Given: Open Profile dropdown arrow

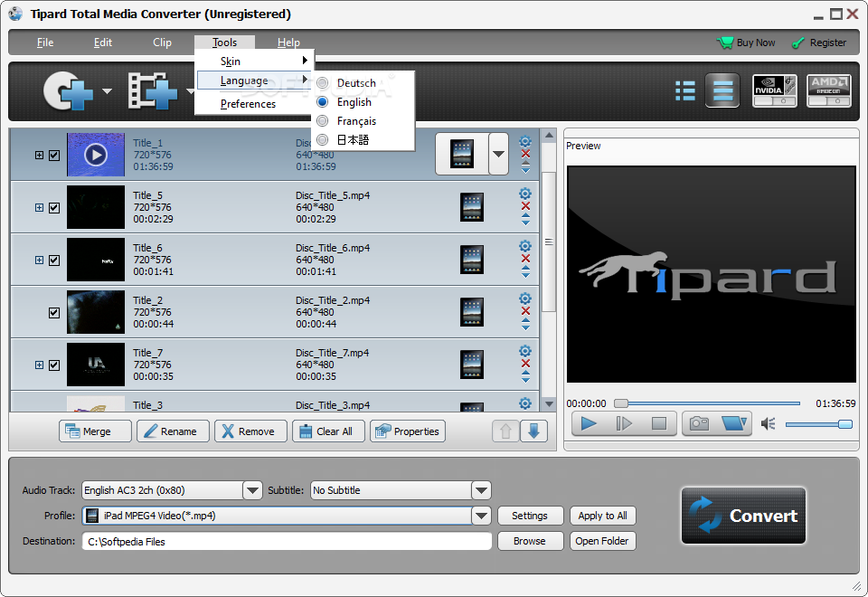Looking at the screenshot, I should click(x=481, y=516).
